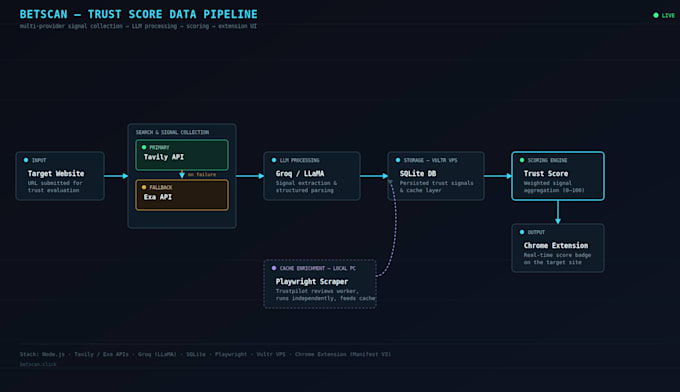Select the Trust Score engine node
This screenshot has height=392, width=680.
click(558, 176)
